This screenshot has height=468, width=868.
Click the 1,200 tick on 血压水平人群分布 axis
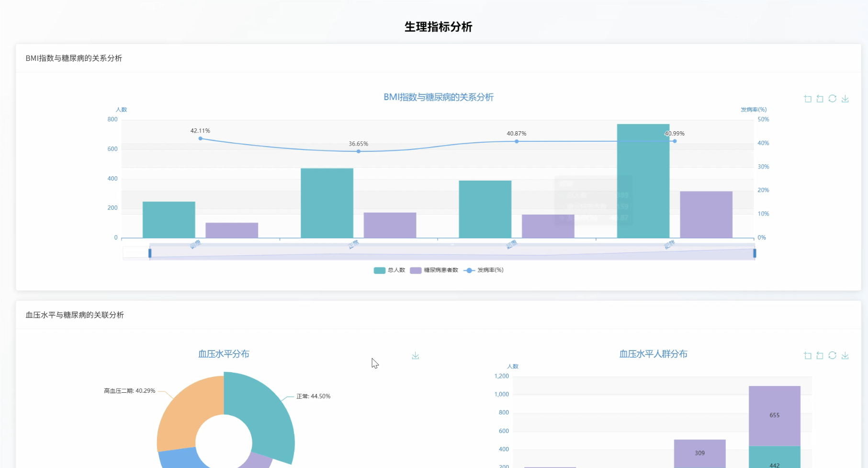click(x=502, y=376)
